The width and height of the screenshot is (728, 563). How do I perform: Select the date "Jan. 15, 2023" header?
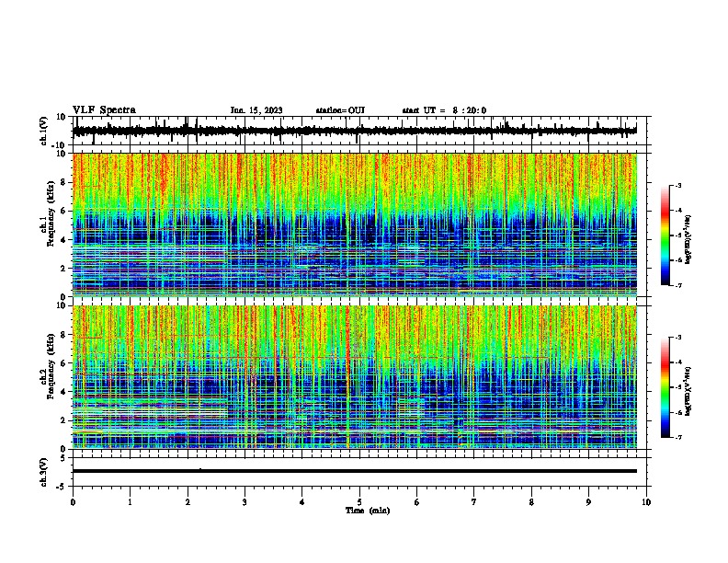point(256,110)
